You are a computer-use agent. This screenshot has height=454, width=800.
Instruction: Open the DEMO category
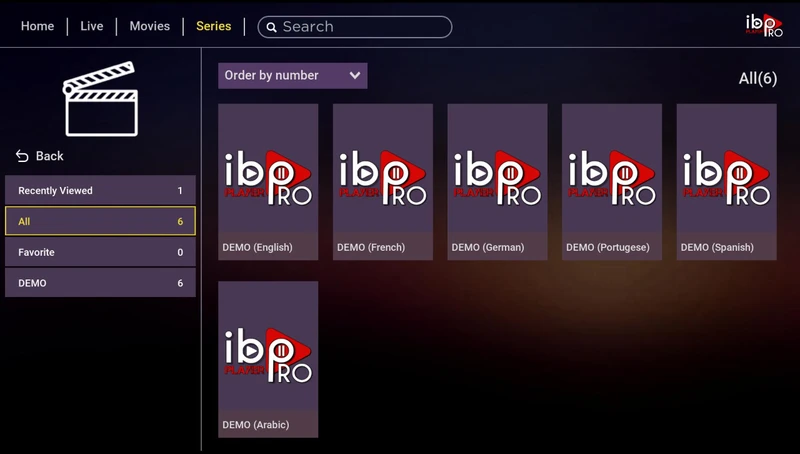pos(101,283)
